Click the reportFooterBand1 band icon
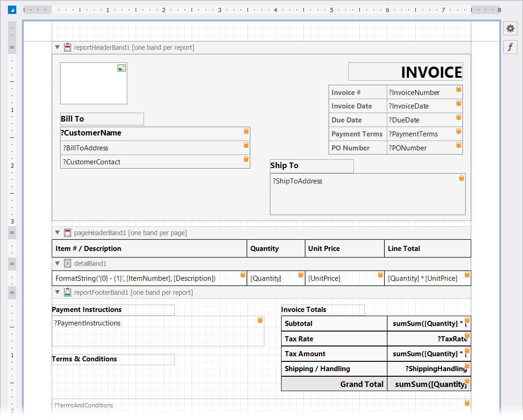523x420 pixels. click(x=68, y=292)
